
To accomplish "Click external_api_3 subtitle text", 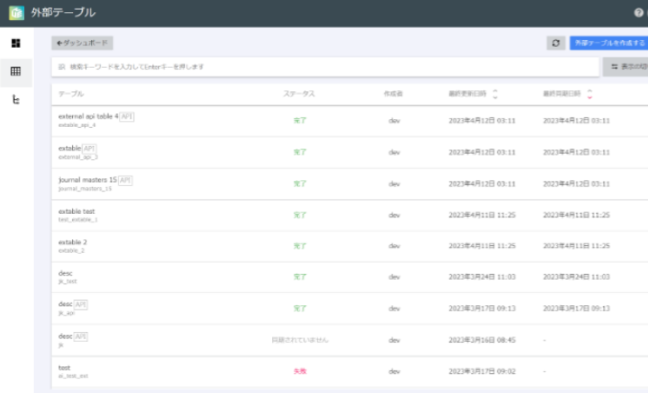I will pos(78,157).
